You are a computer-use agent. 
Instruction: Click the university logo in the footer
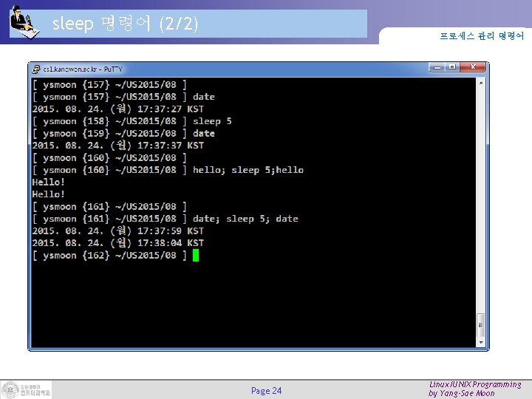(x=26, y=390)
